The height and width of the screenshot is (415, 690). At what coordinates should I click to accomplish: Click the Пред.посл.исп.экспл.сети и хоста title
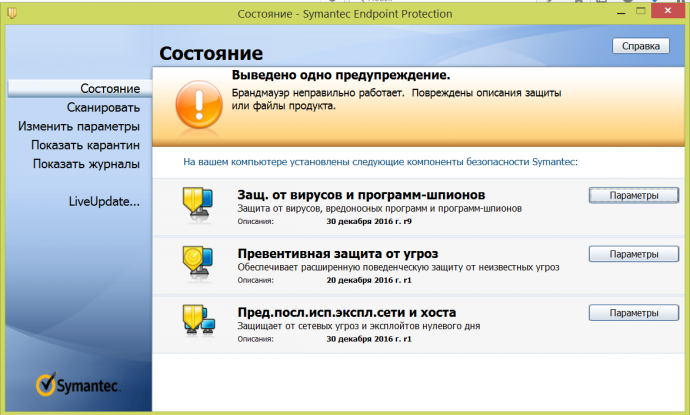347,312
